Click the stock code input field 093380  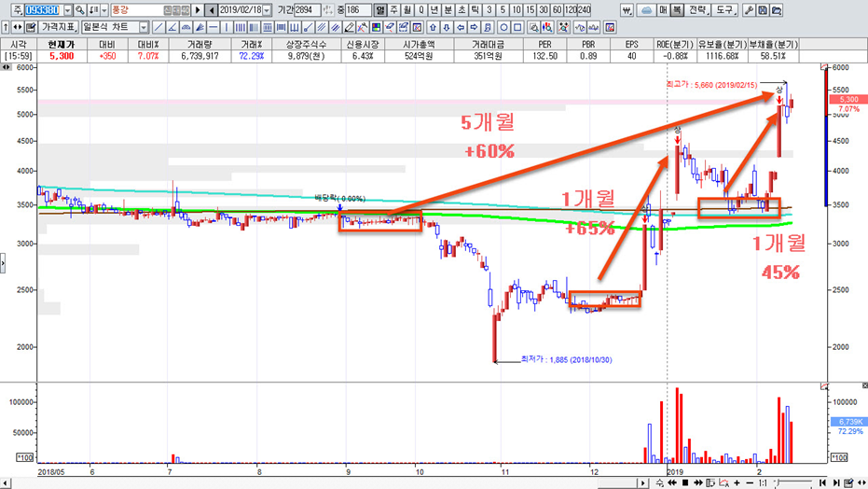[43, 10]
